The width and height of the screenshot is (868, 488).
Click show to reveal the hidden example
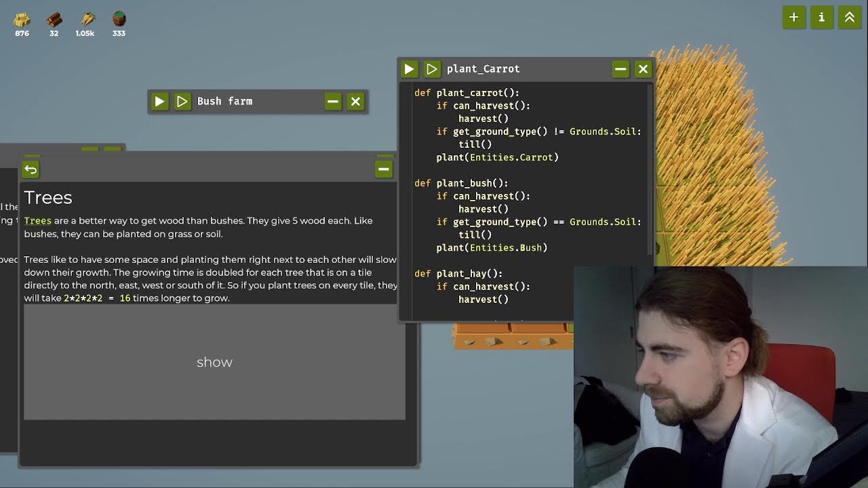(x=214, y=362)
